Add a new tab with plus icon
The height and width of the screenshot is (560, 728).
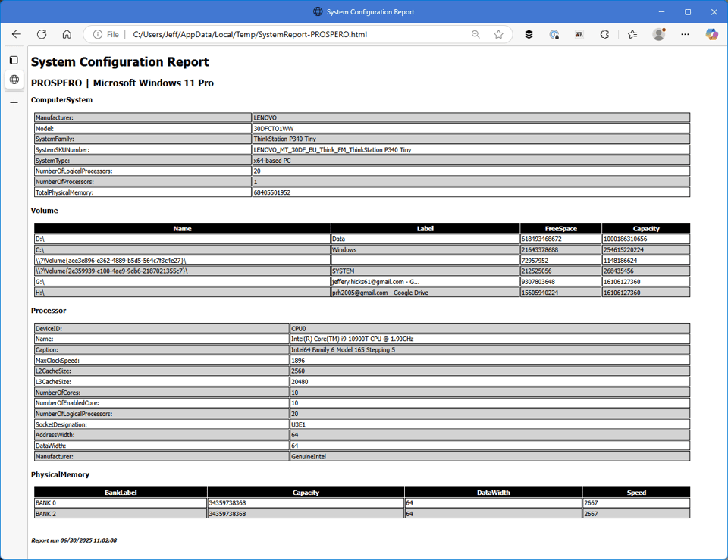pos(14,102)
